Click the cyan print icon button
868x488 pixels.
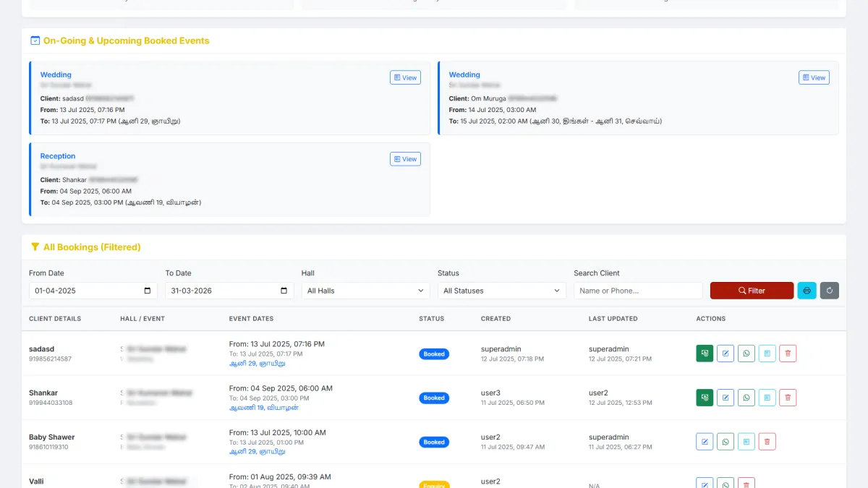coord(807,291)
